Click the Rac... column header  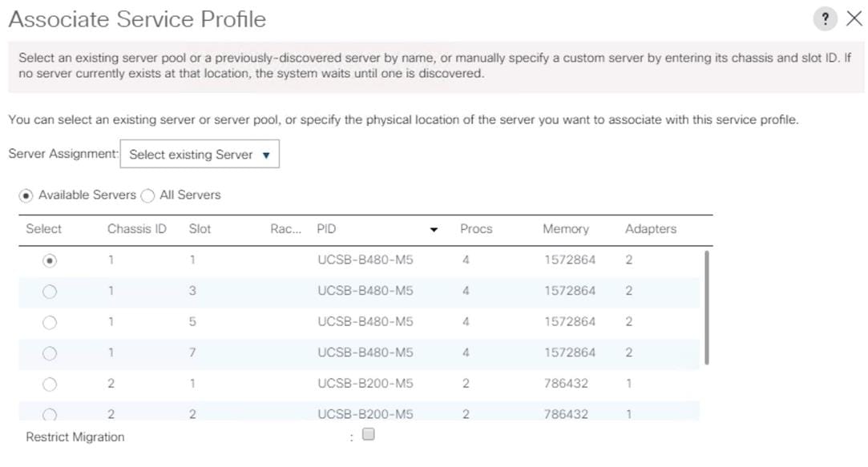(x=285, y=229)
